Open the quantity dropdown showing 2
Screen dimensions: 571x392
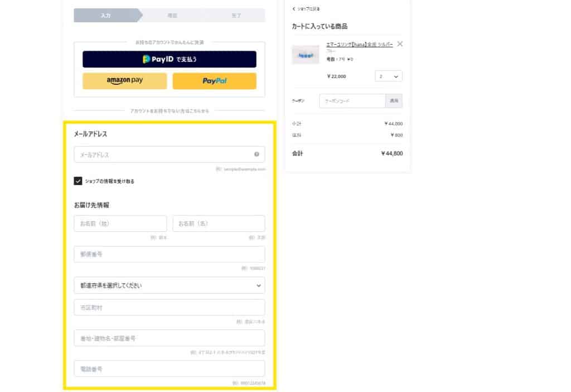tap(389, 76)
